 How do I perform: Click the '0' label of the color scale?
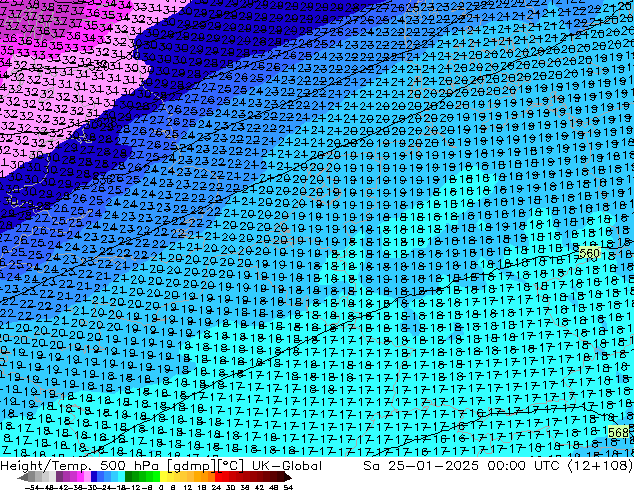click(x=161, y=487)
